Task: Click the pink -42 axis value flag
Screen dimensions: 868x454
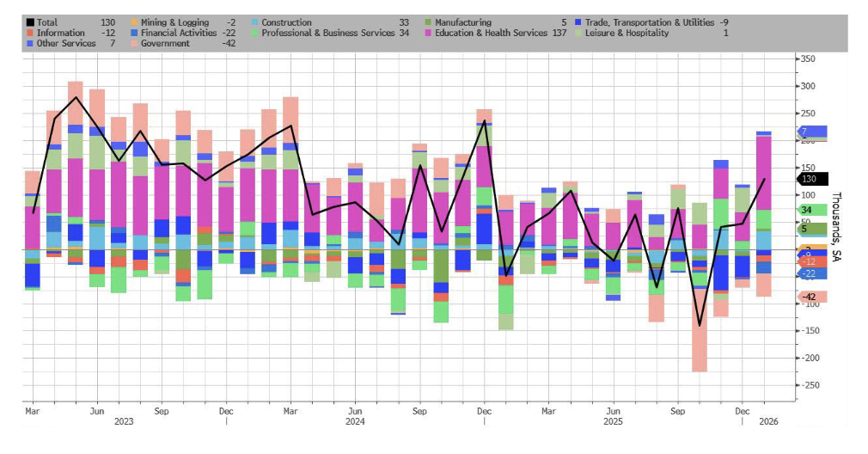Action: tap(812, 297)
